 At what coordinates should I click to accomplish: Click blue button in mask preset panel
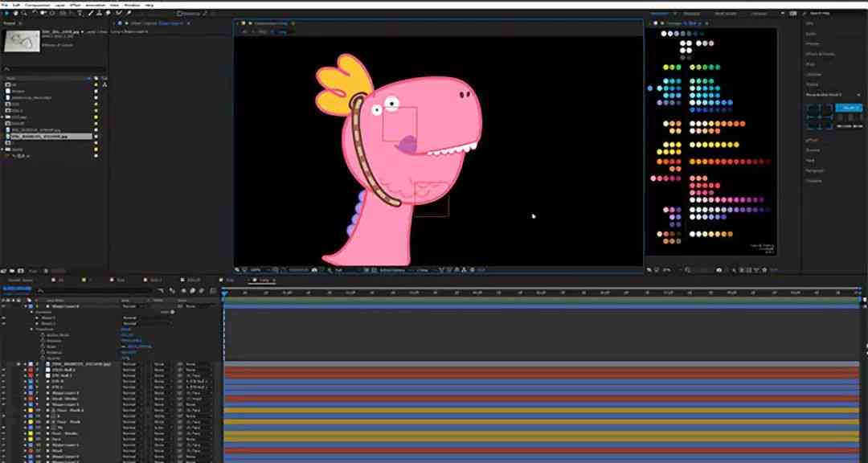[x=849, y=108]
